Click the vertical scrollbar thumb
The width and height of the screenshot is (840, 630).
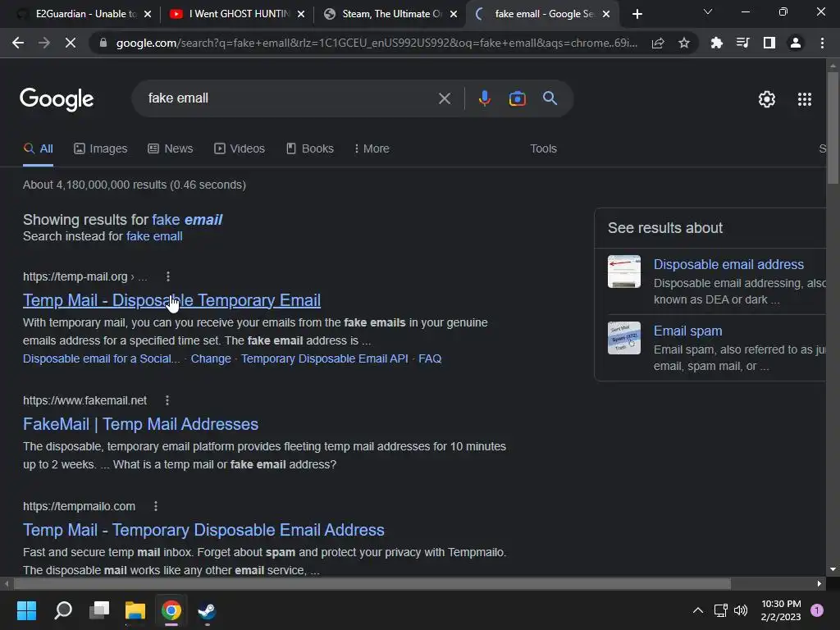833,127
